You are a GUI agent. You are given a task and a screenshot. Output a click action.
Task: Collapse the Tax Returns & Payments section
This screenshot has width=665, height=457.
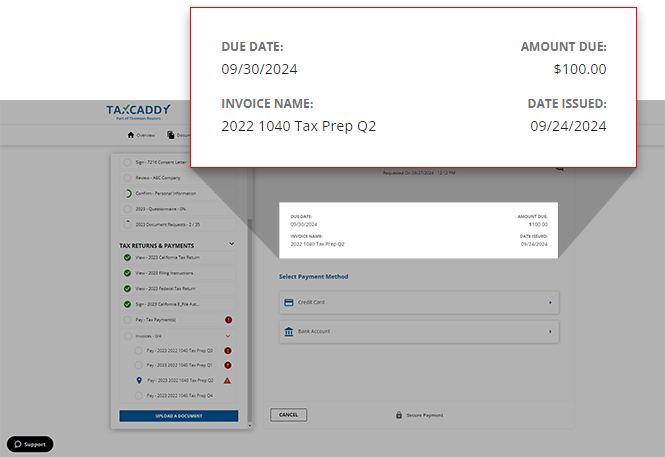[x=231, y=244]
